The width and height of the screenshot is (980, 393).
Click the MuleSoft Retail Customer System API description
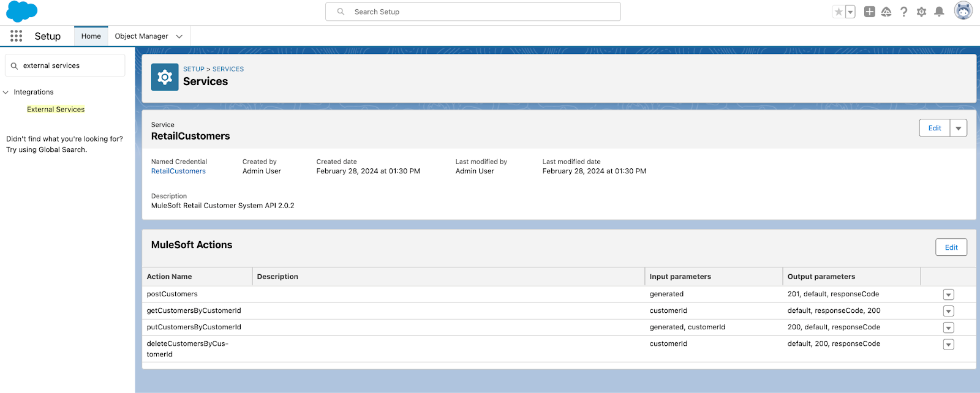pos(222,206)
